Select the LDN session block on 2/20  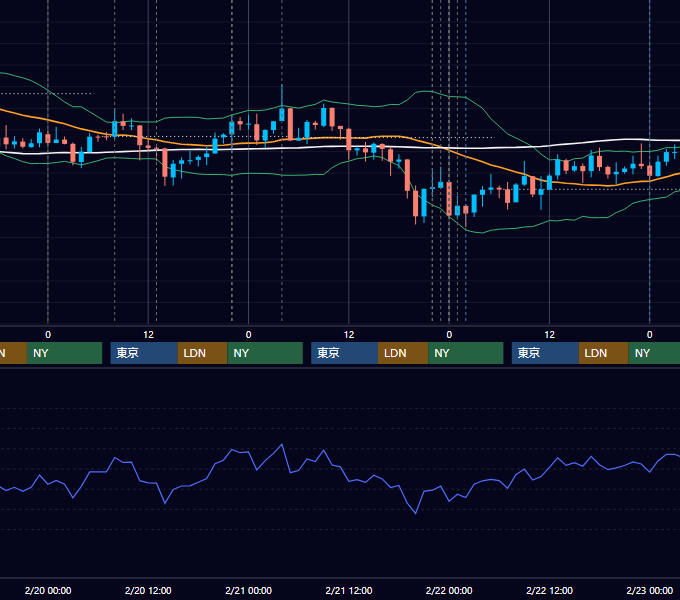click(x=203, y=353)
